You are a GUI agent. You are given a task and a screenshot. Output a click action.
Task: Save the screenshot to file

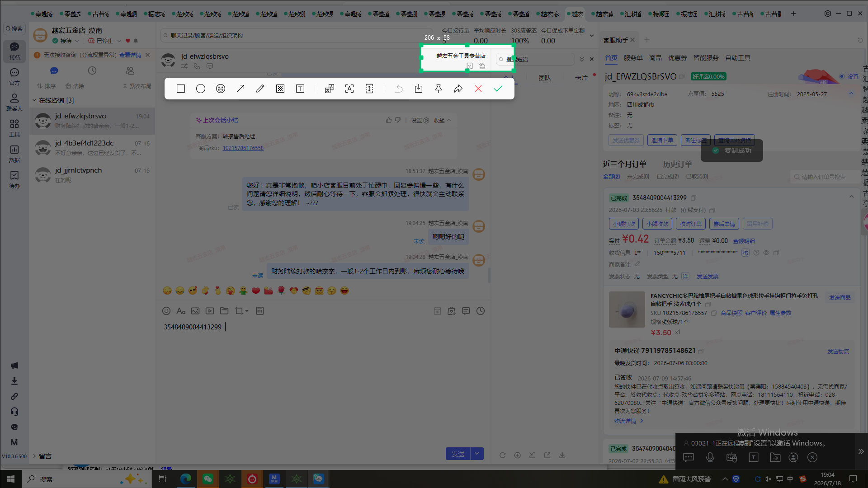click(419, 89)
